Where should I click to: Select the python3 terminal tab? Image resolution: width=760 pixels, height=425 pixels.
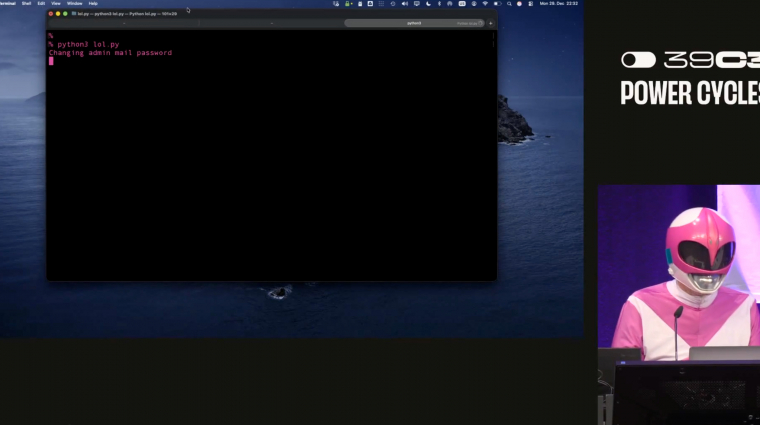coord(414,22)
